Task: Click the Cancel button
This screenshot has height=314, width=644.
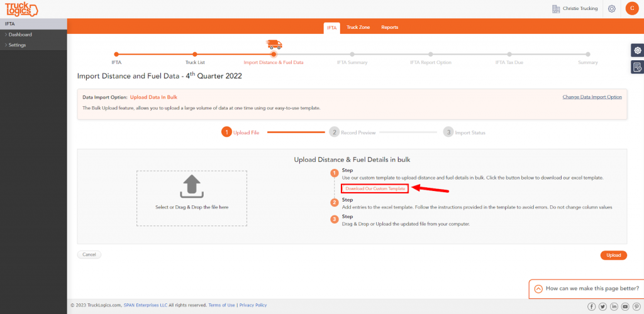Action: [89, 254]
